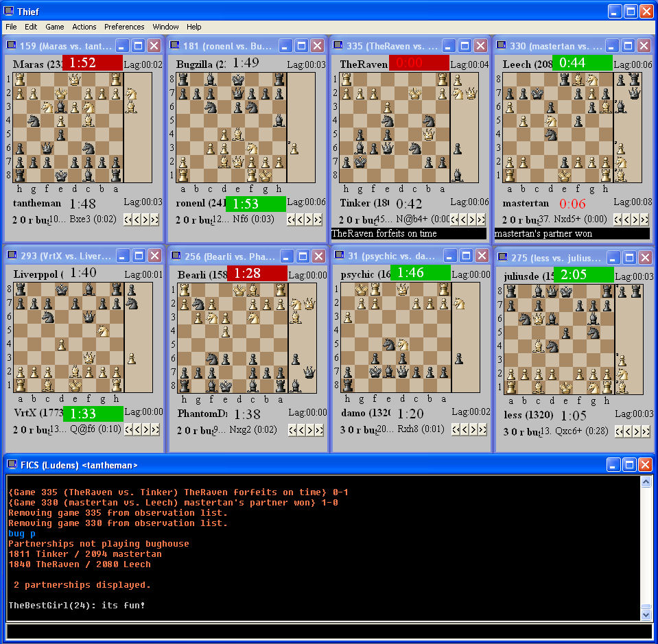This screenshot has width=658, height=644.
Task: Click console line '1811 Tinker / 2094 mastertan'
Action: click(x=85, y=553)
